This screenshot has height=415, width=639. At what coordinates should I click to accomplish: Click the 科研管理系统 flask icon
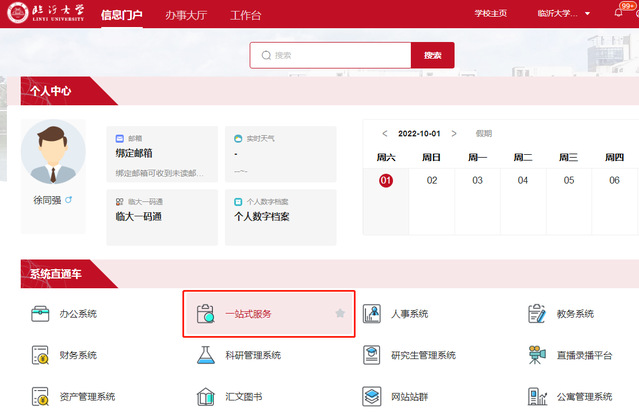pos(206,355)
